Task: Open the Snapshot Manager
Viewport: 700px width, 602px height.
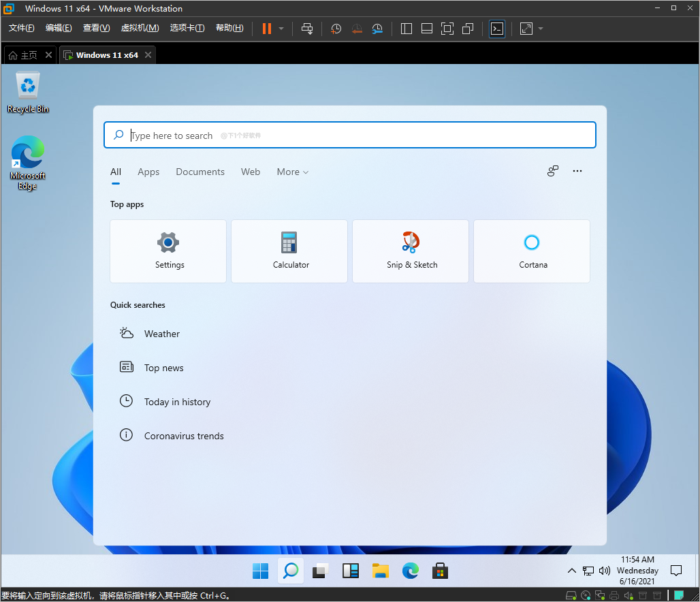Action: 378,29
